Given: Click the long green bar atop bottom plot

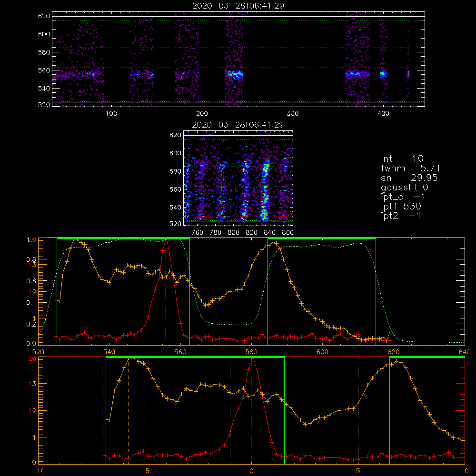Looking at the screenshot, I should tap(195, 357).
